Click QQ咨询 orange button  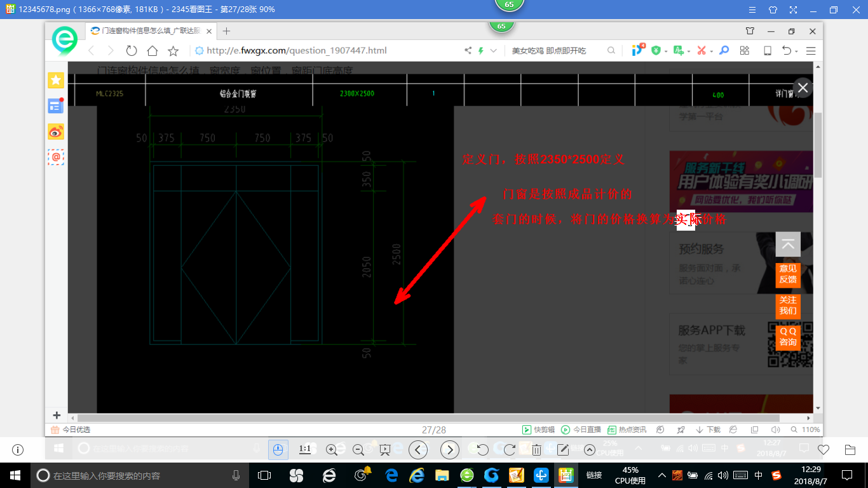(788, 337)
